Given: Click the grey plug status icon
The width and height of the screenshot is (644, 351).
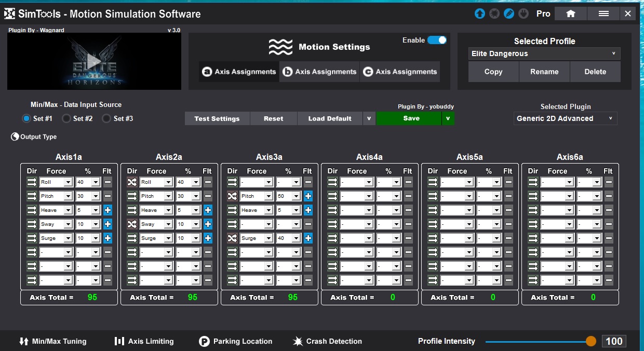Looking at the screenshot, I should point(524,14).
